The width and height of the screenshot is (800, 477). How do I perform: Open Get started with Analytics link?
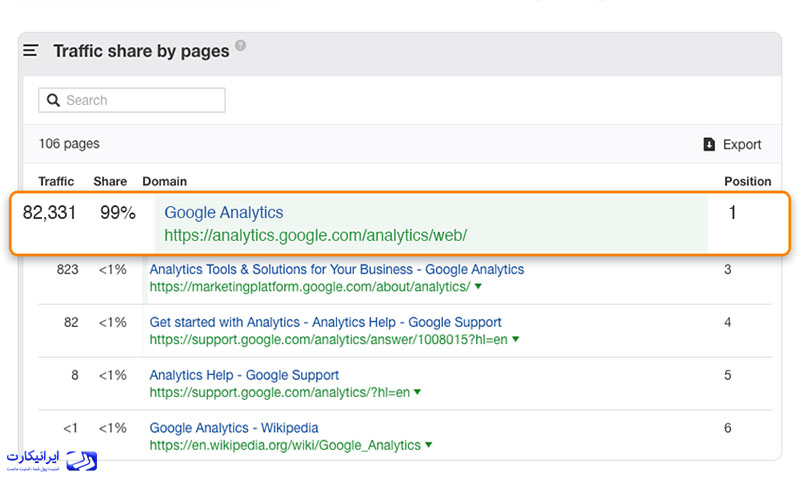pos(326,322)
